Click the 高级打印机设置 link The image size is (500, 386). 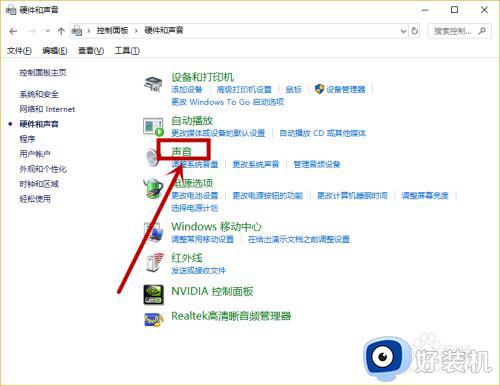click(244, 89)
